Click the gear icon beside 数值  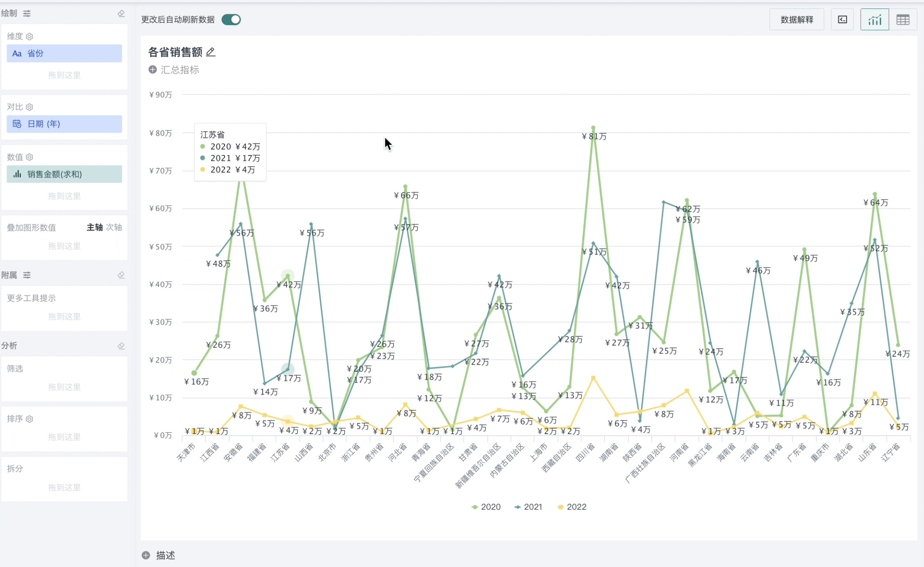coord(30,157)
